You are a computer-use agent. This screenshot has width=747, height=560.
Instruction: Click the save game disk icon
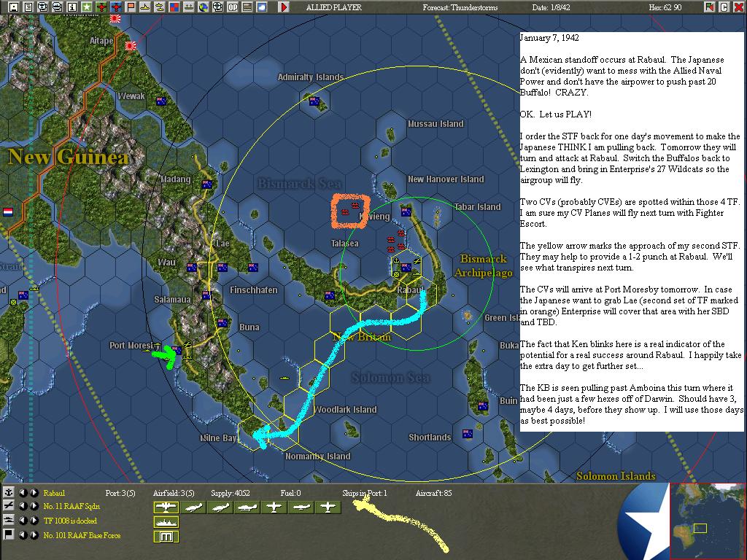14,7
